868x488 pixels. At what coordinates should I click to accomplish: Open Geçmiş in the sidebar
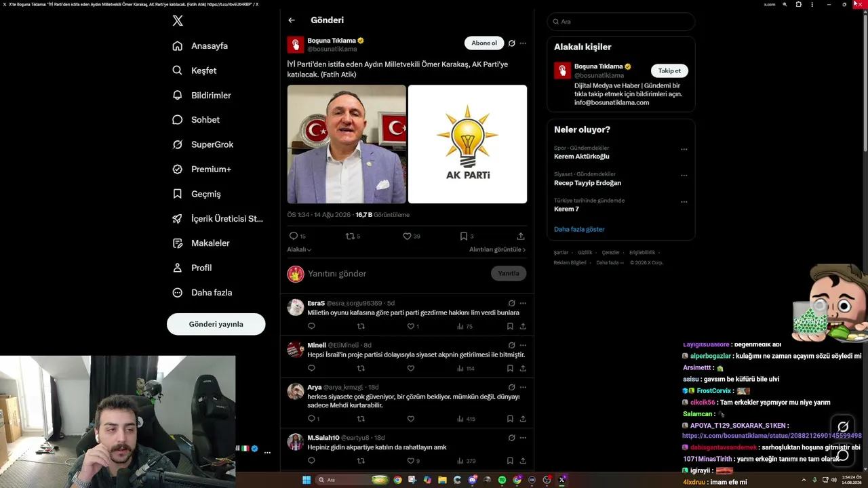click(x=197, y=194)
